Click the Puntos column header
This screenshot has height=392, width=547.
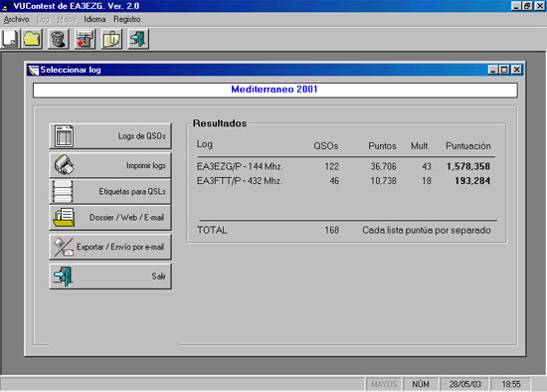click(x=382, y=146)
